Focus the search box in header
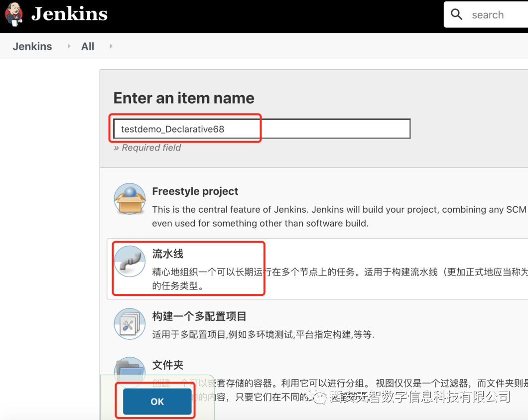Viewport: 528px width, 420px height. coord(487,14)
